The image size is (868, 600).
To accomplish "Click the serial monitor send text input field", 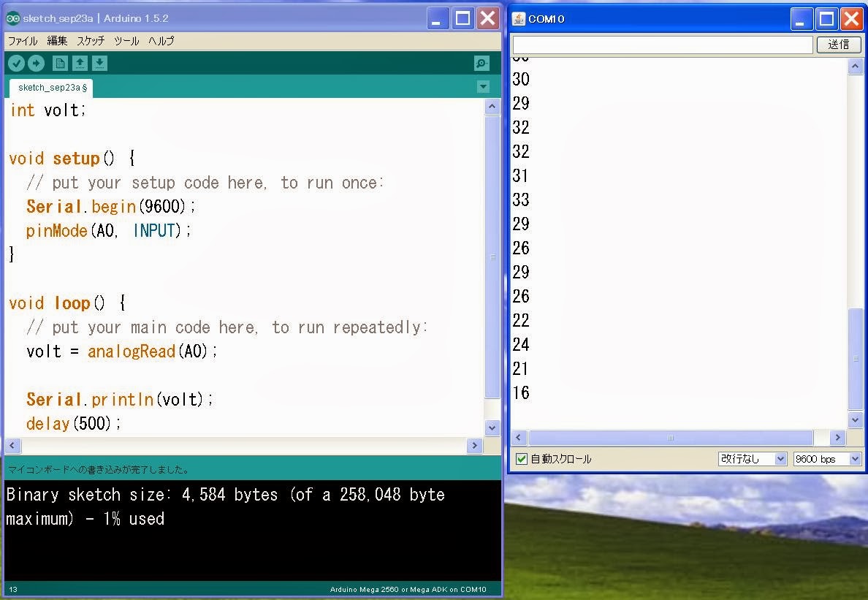I will point(663,45).
